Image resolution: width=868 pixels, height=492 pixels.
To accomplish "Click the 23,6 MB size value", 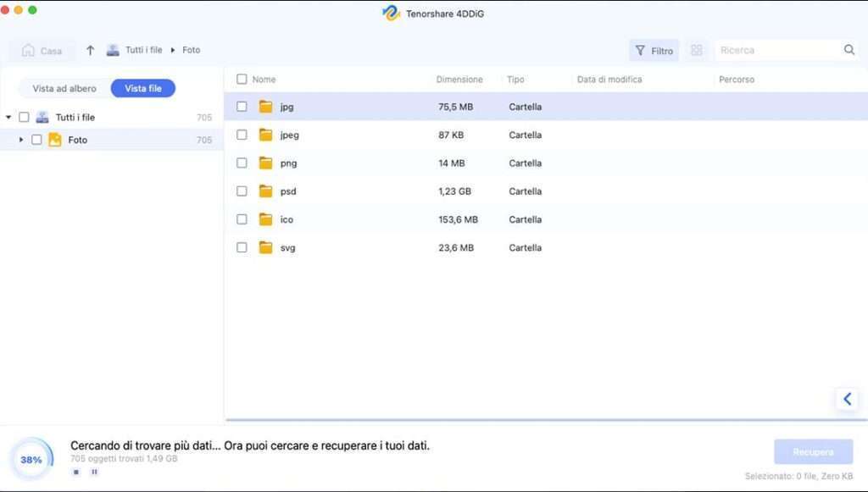I will pos(456,247).
